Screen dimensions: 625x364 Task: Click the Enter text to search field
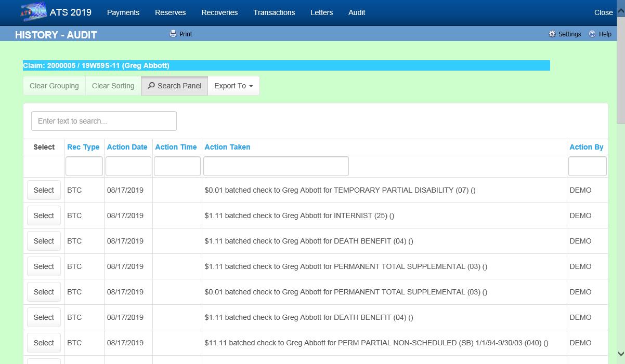pos(104,121)
